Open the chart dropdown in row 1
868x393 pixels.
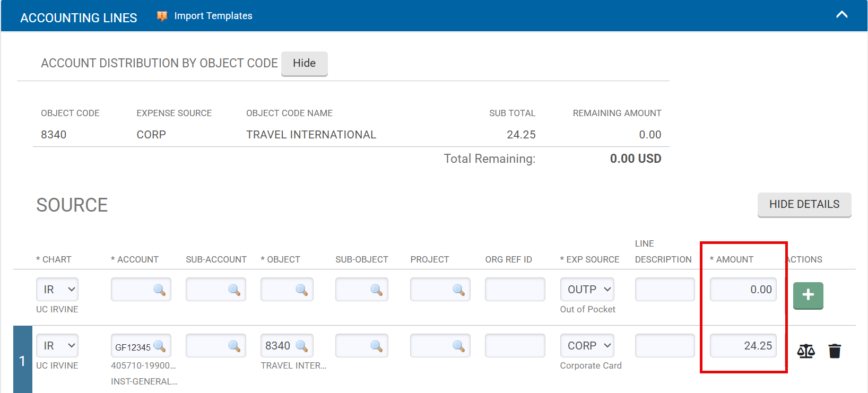[57, 346]
